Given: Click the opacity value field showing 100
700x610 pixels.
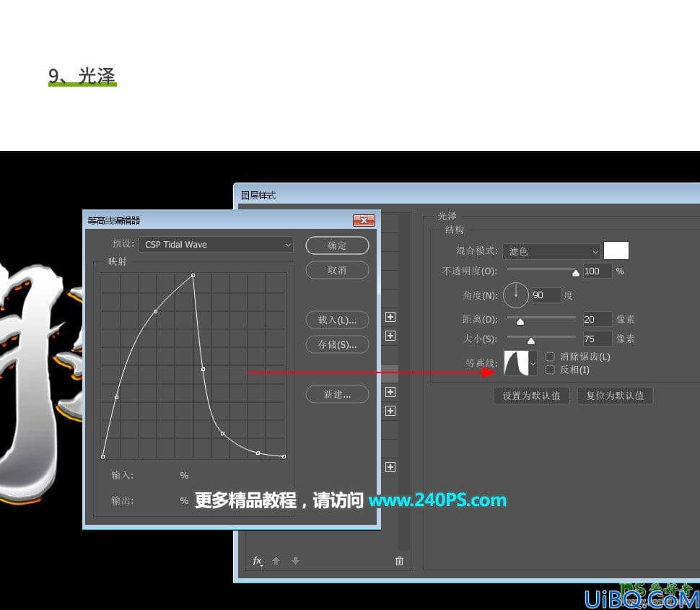Looking at the screenshot, I should point(598,271).
